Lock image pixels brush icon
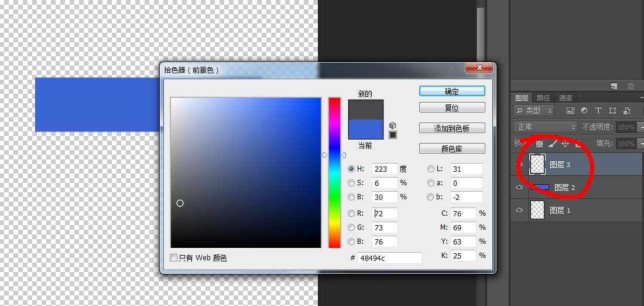This screenshot has width=644, height=306. (553, 143)
